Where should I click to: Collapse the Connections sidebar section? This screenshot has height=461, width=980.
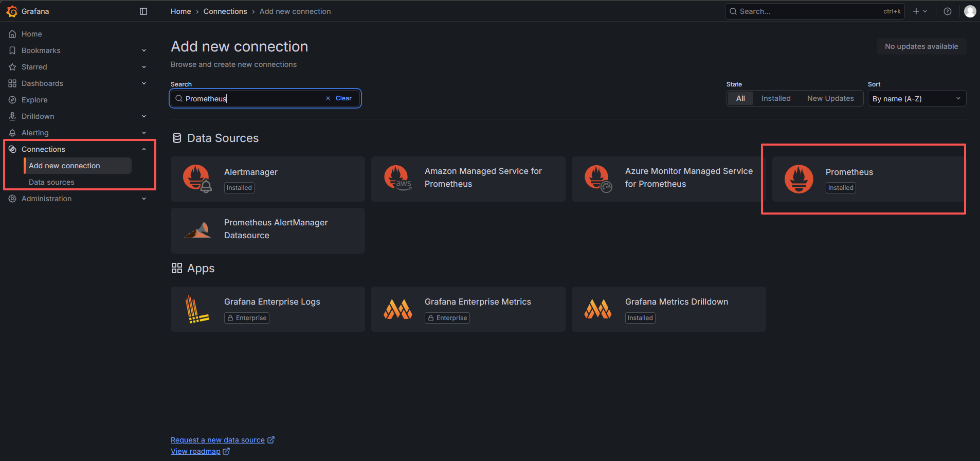pyautogui.click(x=144, y=149)
